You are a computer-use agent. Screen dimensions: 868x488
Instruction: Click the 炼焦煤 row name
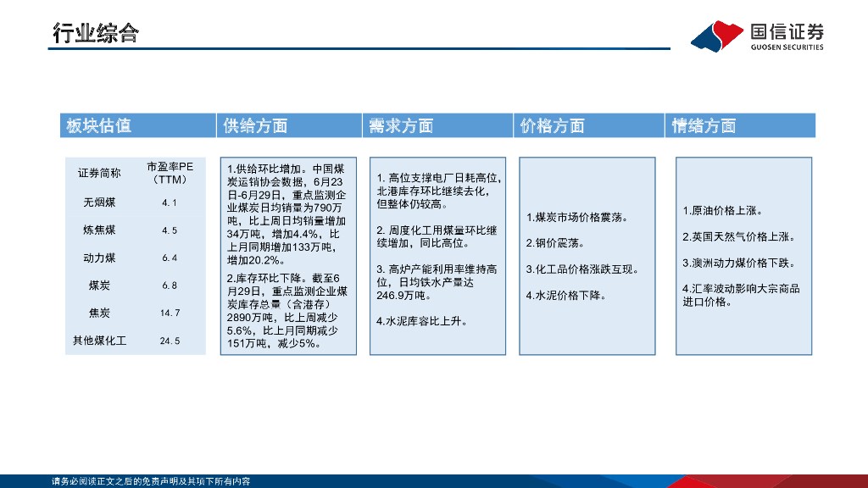tap(99, 230)
